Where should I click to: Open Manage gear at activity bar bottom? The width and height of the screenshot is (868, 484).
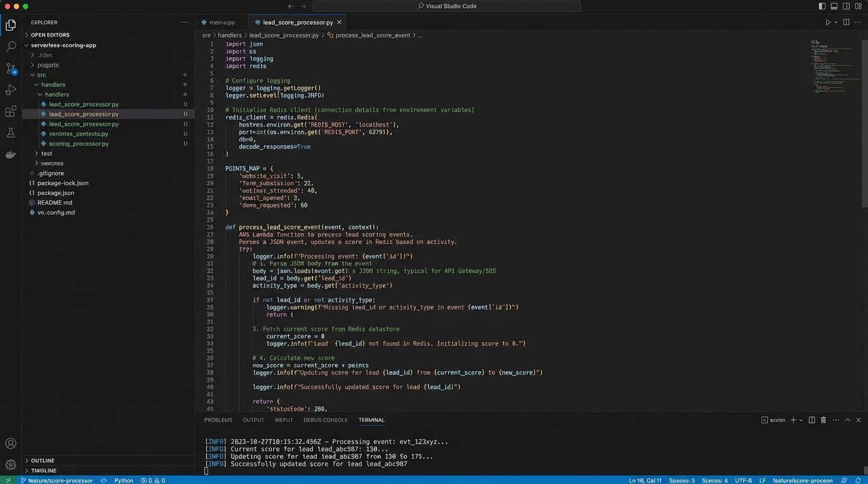(11, 464)
